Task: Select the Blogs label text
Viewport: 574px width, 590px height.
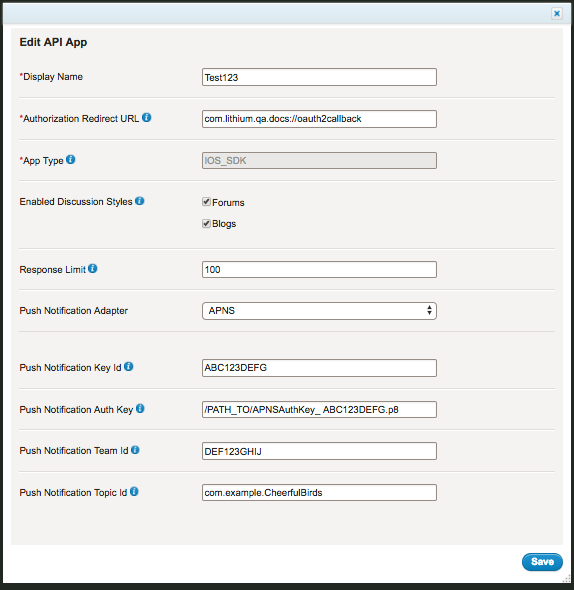Action: (224, 224)
